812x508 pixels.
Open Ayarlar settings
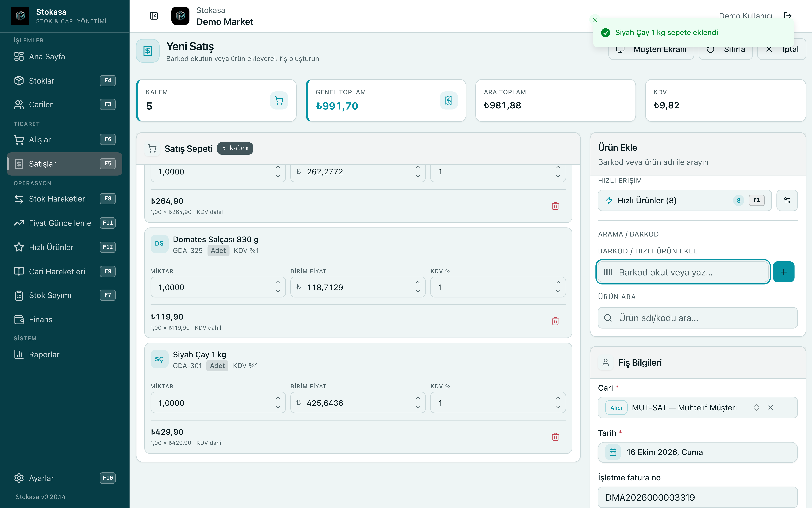click(64, 478)
